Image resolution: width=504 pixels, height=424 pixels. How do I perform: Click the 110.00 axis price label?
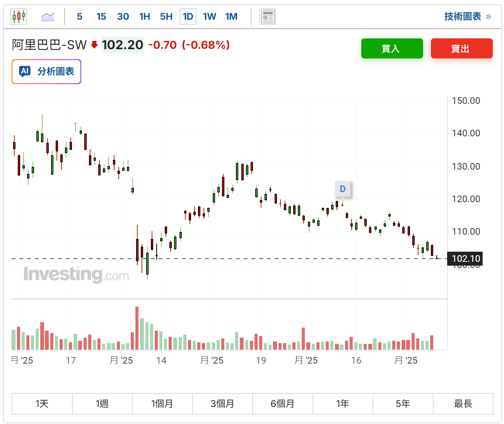466,232
